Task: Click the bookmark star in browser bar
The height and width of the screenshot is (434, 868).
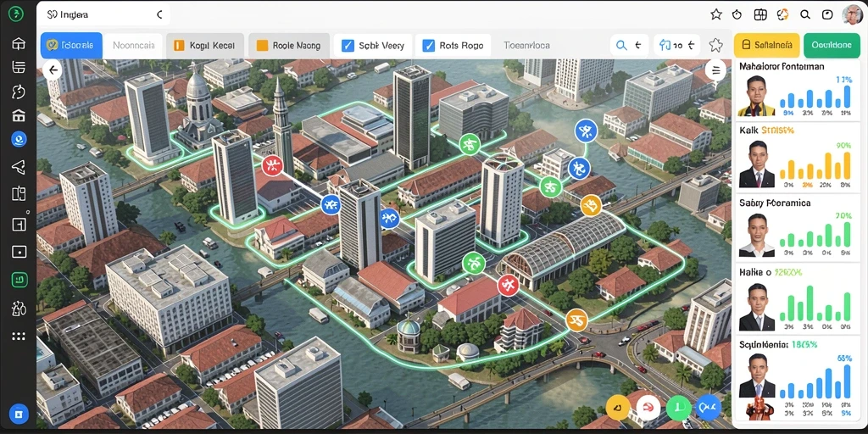Action: point(715,14)
